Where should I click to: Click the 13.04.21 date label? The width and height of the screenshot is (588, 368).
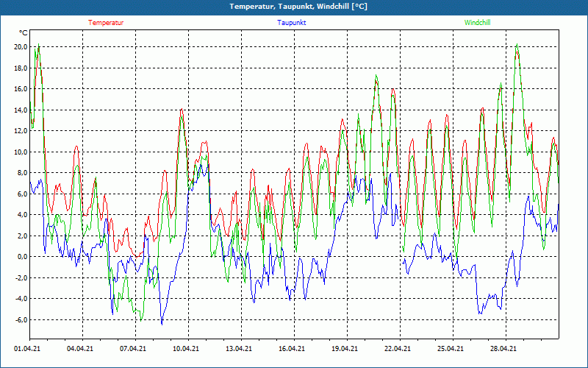click(x=239, y=349)
